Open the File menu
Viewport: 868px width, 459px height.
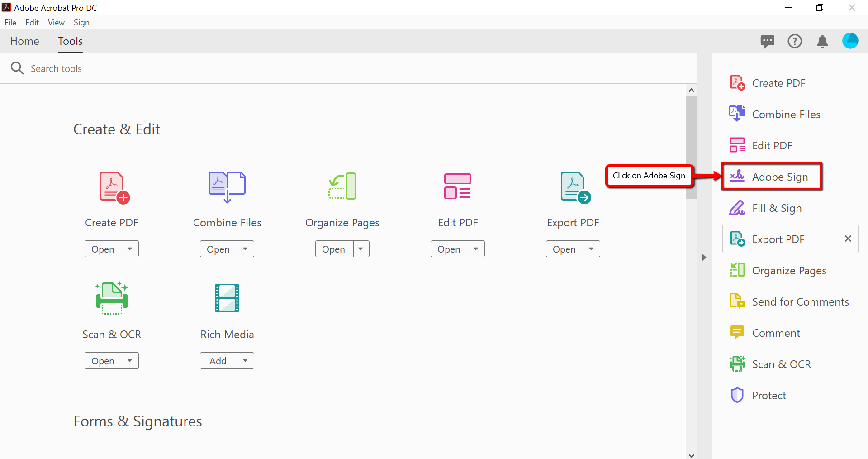10,23
